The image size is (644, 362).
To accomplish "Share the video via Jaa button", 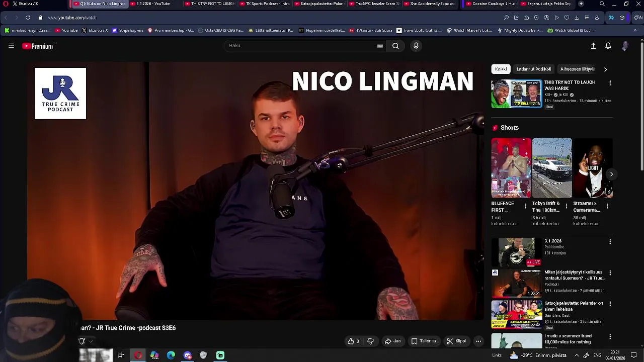I will click(392, 341).
